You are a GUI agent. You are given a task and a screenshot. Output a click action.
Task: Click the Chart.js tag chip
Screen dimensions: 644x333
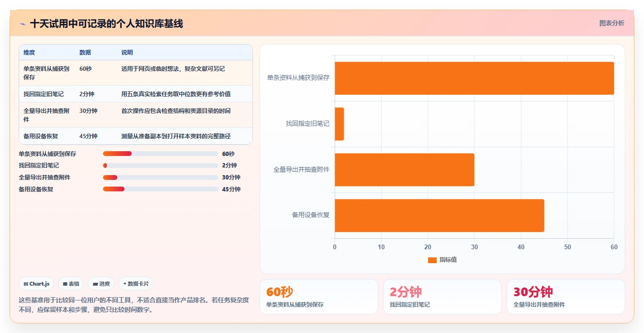click(36, 284)
